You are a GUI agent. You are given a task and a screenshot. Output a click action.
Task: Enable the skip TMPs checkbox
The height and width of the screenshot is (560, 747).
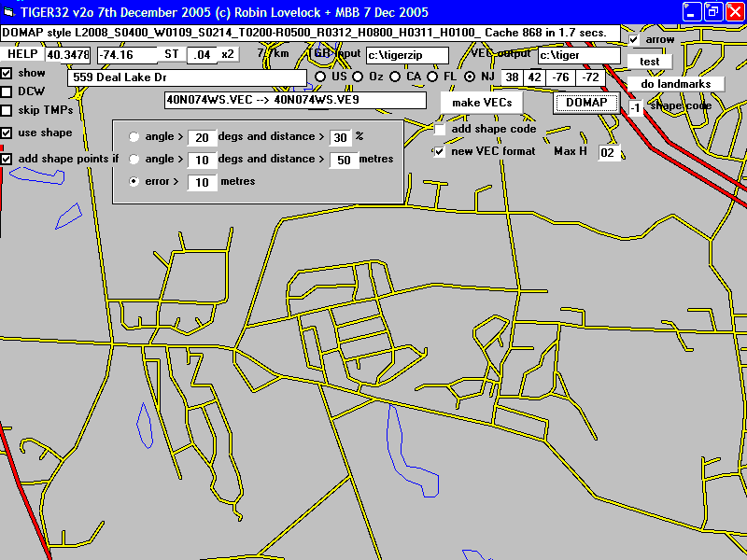[7, 111]
